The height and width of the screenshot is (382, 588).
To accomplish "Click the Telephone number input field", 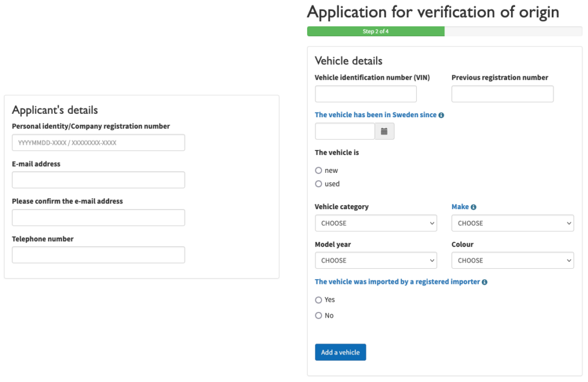I will 98,255.
